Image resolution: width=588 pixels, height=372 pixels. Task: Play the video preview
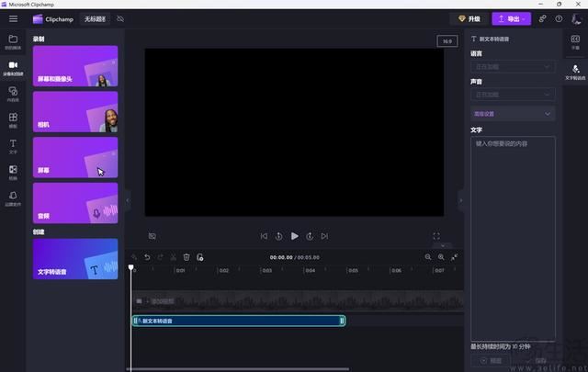295,236
